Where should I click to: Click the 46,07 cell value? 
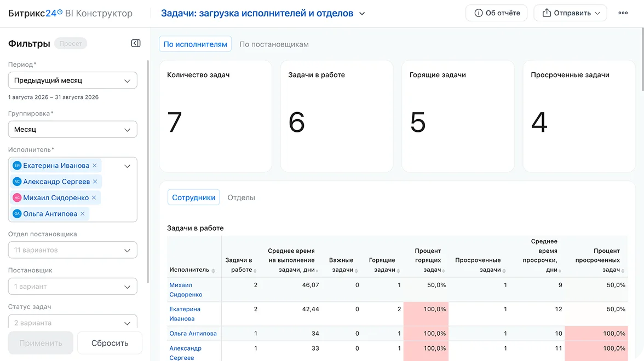point(311,284)
